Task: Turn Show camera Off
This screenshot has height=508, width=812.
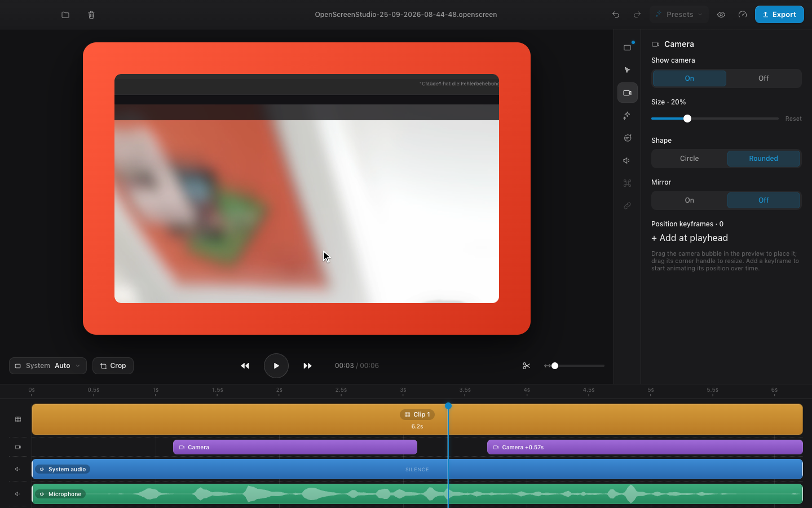Action: tap(764, 78)
